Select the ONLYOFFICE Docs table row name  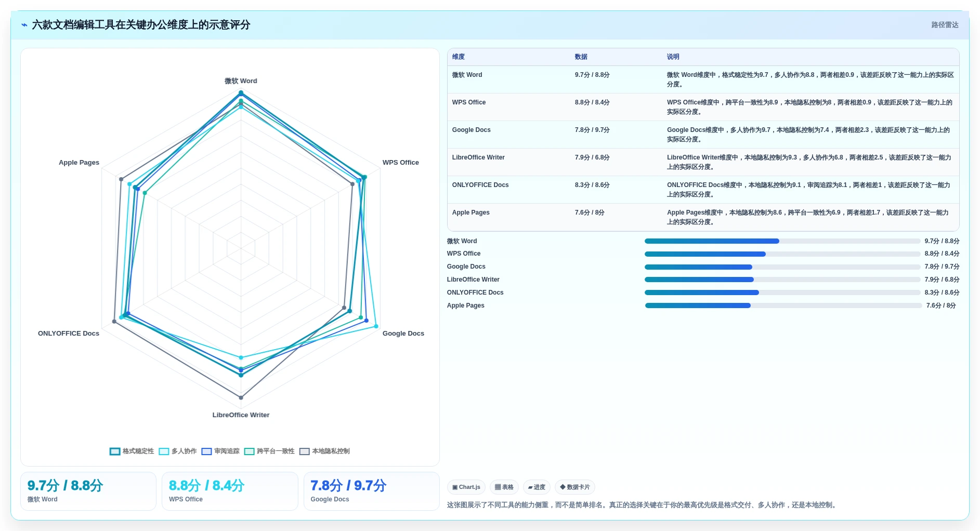pos(480,185)
